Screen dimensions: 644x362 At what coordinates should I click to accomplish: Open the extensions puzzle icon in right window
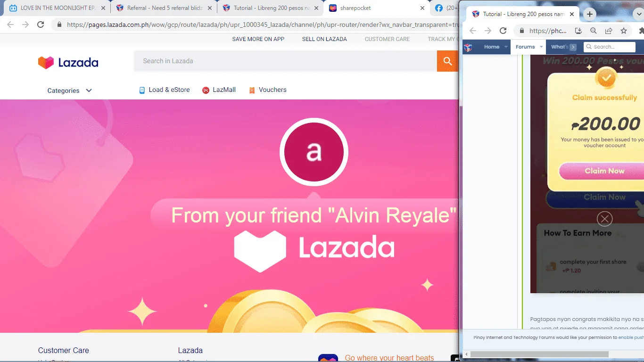pyautogui.click(x=641, y=31)
